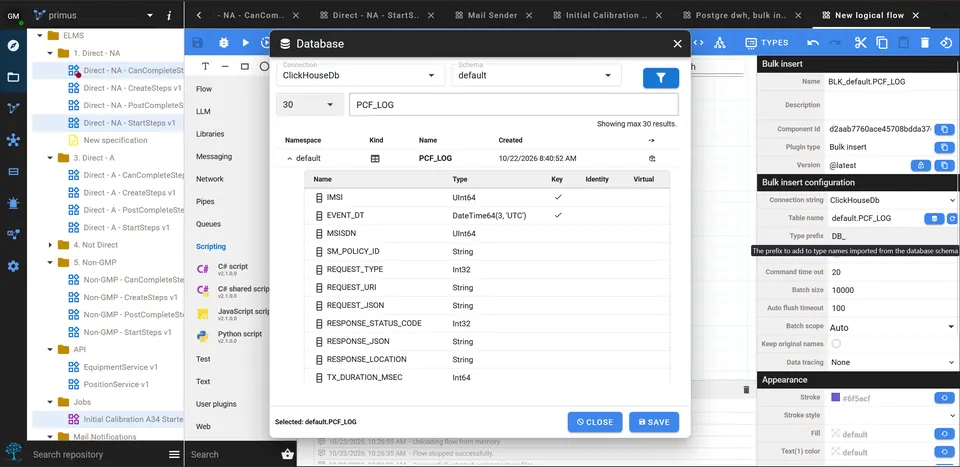
Task: Click the TYPES button in toolbar
Action: [767, 43]
